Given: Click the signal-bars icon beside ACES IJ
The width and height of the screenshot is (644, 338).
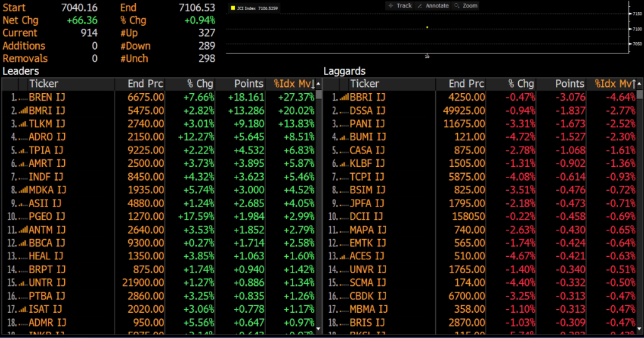Looking at the screenshot, I should pos(344,256).
